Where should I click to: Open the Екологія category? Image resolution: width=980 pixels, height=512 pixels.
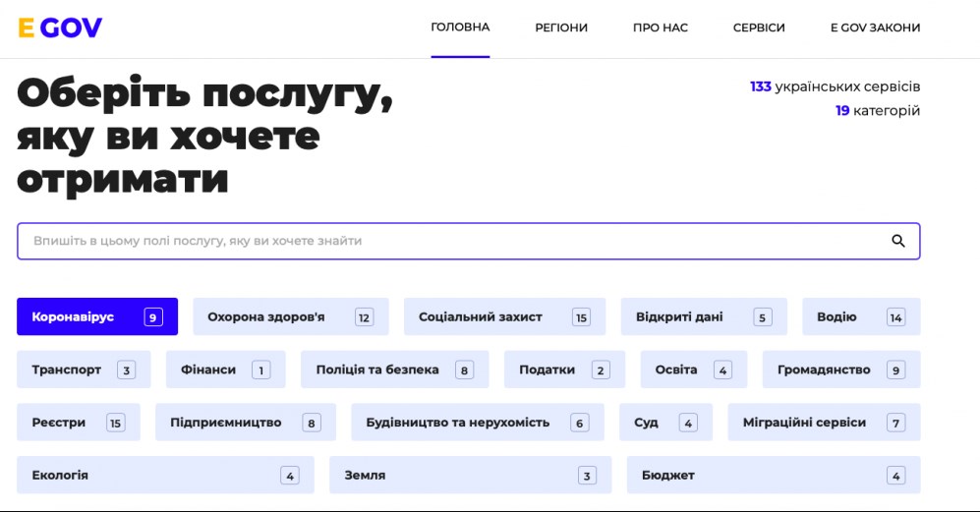[165, 475]
